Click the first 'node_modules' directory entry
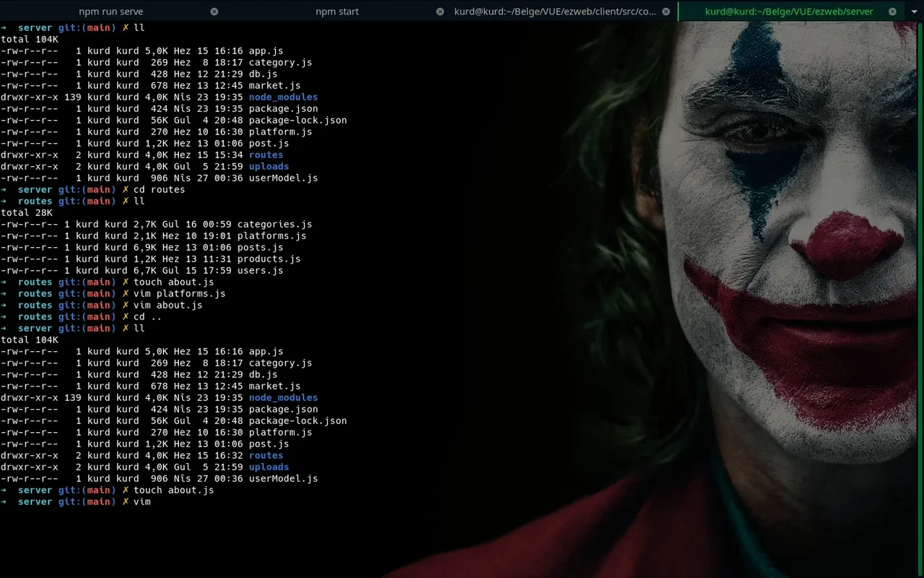Viewport: 924px width, 578px height. coord(283,97)
